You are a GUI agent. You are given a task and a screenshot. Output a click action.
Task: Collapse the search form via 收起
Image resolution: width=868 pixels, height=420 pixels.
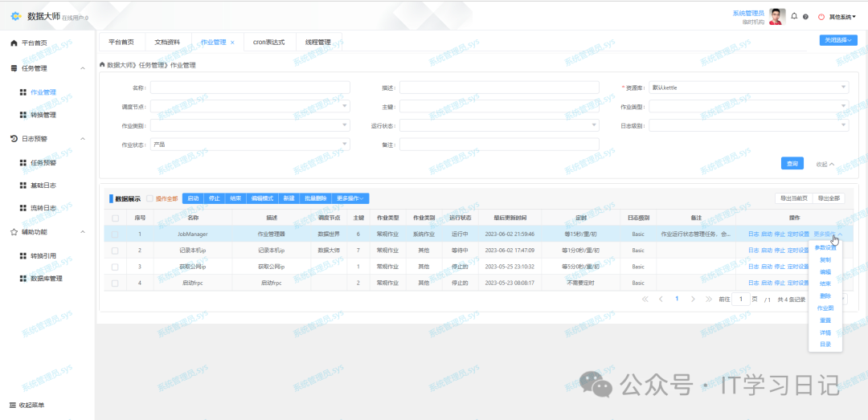[825, 164]
